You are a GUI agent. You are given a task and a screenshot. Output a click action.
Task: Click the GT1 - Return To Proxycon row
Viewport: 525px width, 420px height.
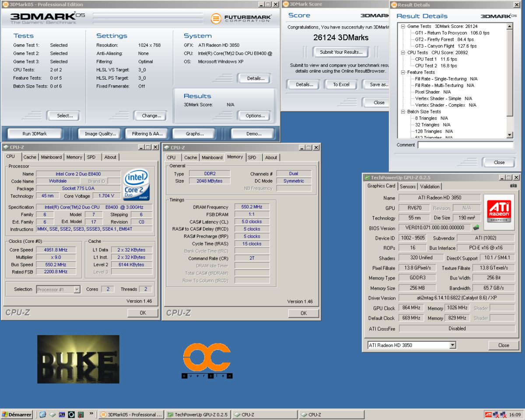[452, 33]
